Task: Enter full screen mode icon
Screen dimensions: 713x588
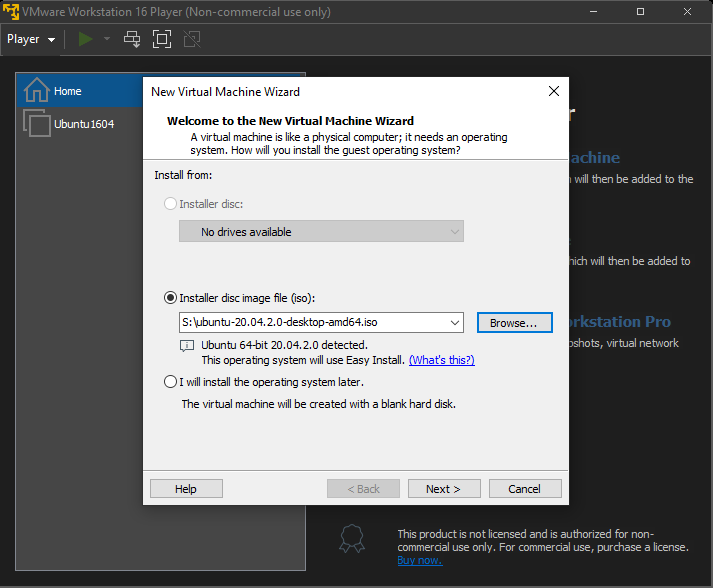Action: pos(162,39)
